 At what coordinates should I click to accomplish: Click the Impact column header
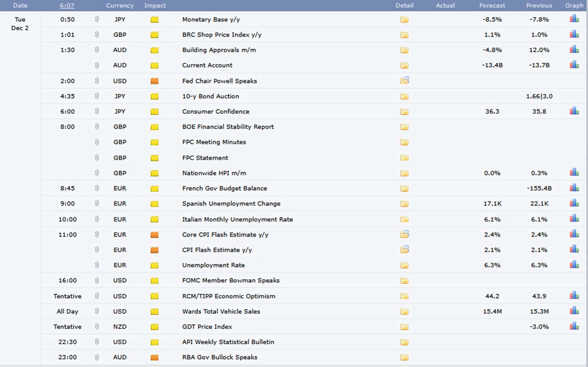pos(155,6)
